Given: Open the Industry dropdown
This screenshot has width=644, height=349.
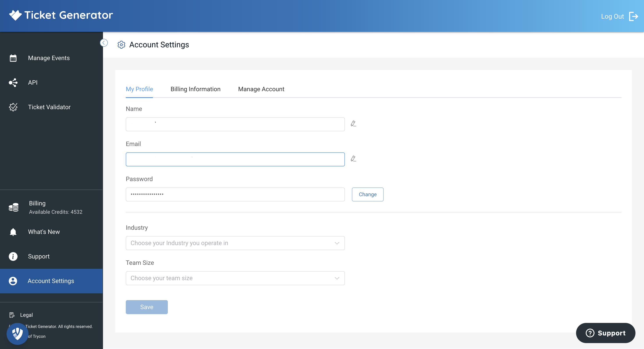Looking at the screenshot, I should click(x=235, y=243).
